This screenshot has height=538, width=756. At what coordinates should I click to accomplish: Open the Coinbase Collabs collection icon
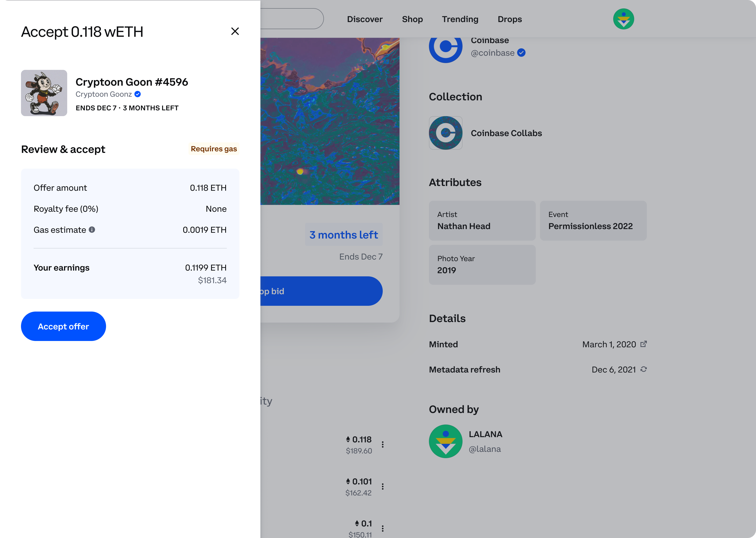[445, 133]
